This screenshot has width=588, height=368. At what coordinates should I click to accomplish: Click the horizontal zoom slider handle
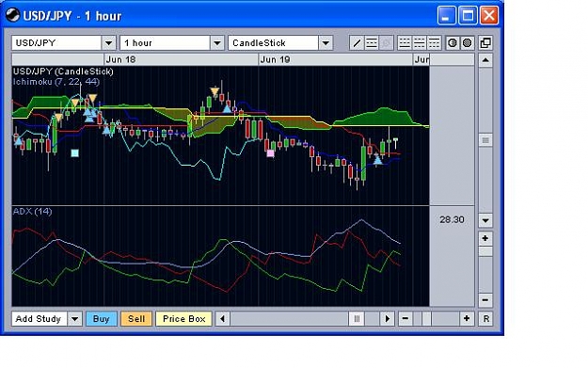click(427, 319)
